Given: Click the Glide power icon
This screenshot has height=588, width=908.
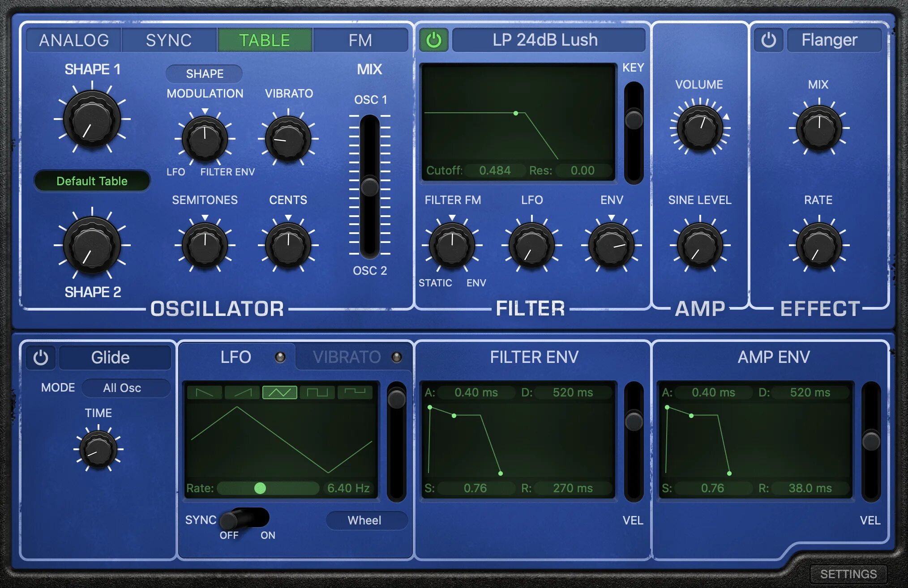Looking at the screenshot, I should 41,358.
